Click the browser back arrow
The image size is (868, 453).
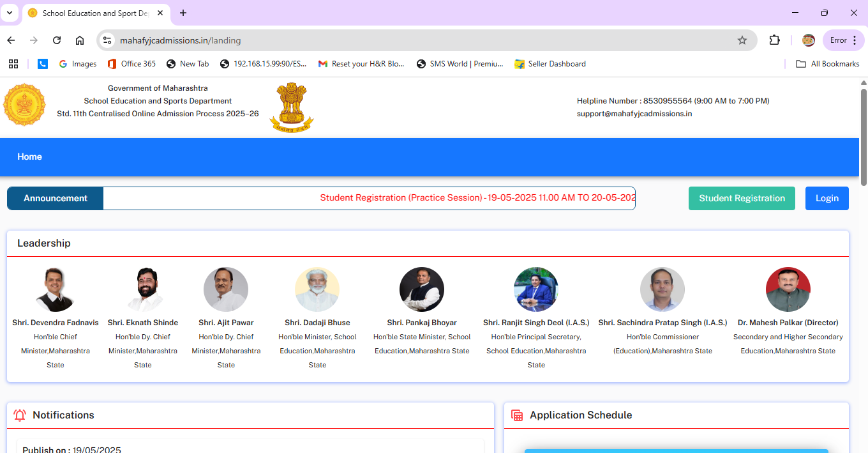tap(11, 40)
